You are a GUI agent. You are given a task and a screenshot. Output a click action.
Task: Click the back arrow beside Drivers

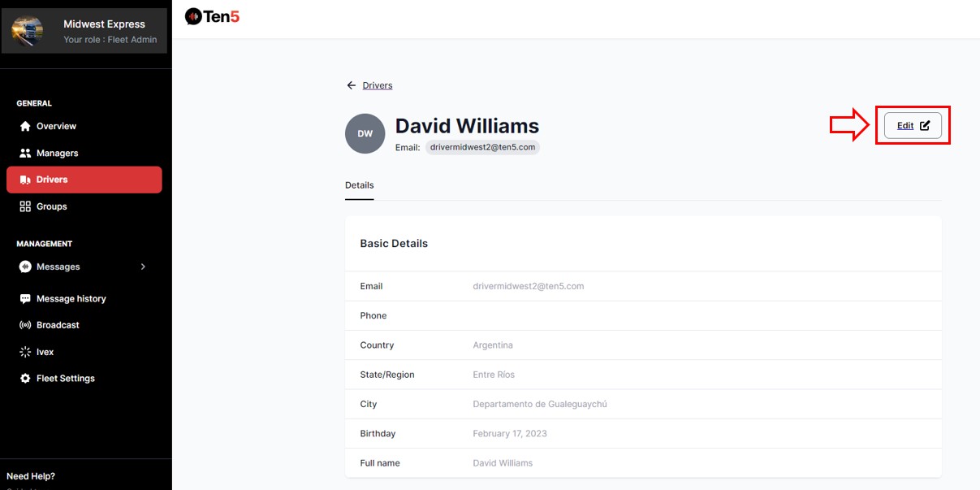(351, 85)
